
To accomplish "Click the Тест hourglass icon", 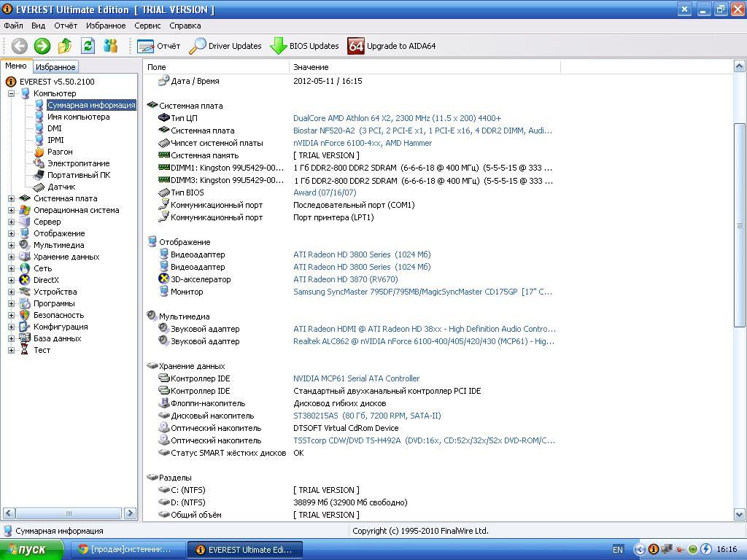I will point(25,350).
